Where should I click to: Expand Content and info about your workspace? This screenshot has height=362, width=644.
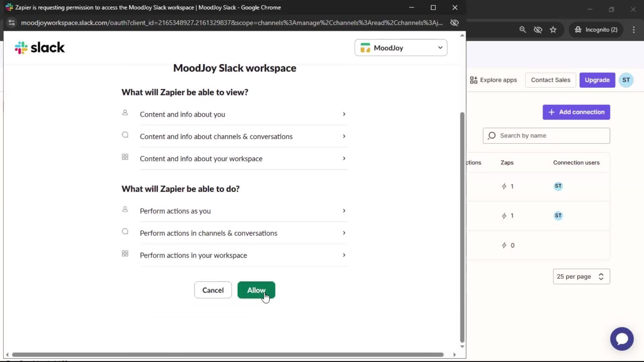[243, 159]
